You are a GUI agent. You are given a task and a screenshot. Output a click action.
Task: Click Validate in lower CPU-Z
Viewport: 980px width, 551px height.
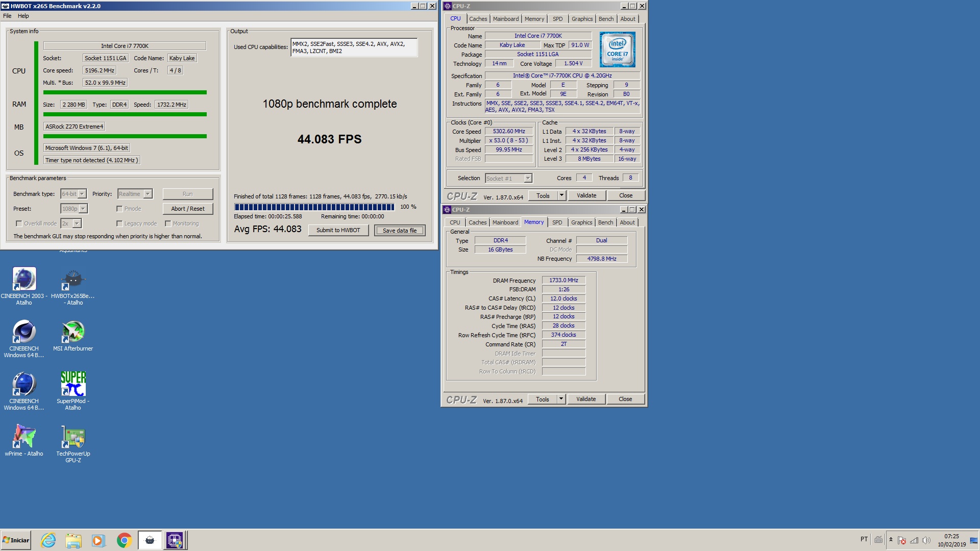(586, 399)
